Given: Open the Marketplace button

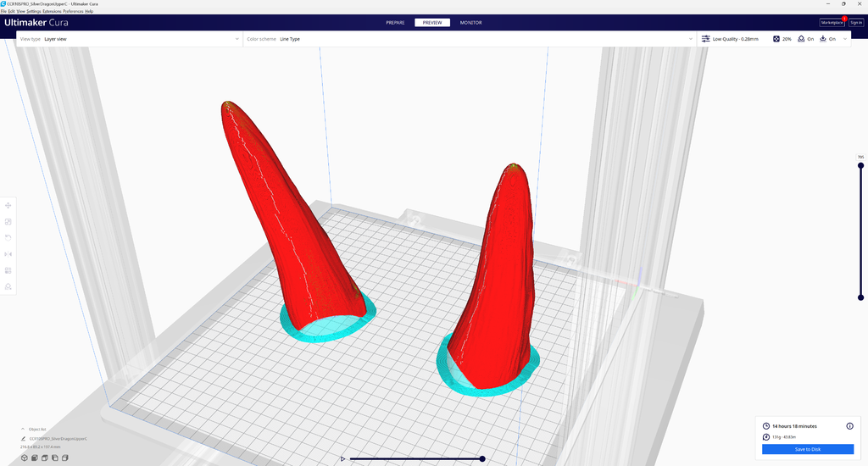Looking at the screenshot, I should pos(832,23).
